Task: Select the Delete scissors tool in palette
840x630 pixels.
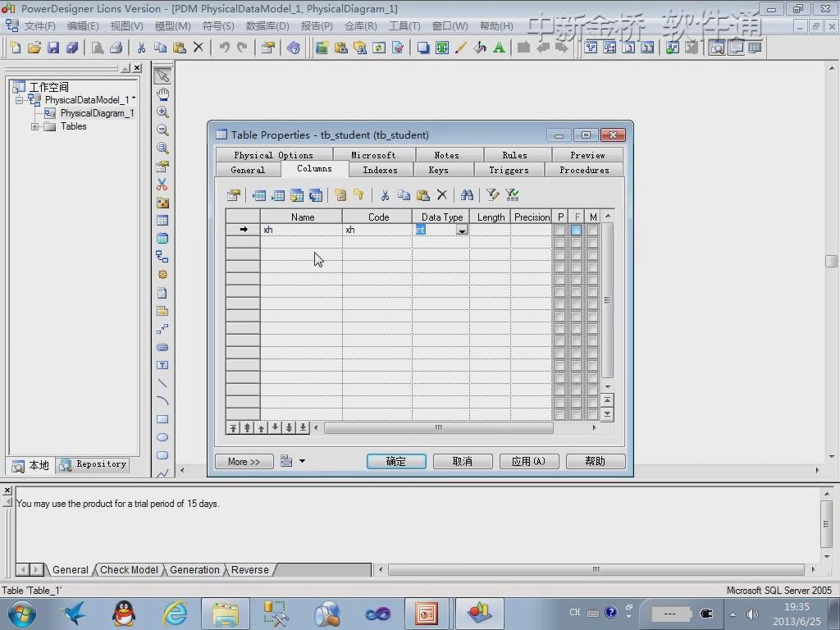Action: (x=162, y=185)
